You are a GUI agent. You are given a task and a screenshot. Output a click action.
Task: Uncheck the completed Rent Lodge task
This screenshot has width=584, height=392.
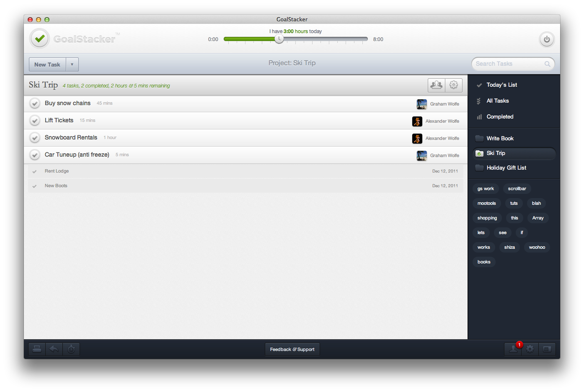click(34, 171)
